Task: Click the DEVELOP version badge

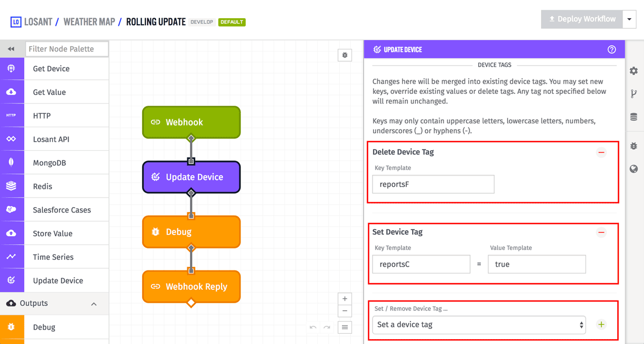Action: pyautogui.click(x=202, y=22)
